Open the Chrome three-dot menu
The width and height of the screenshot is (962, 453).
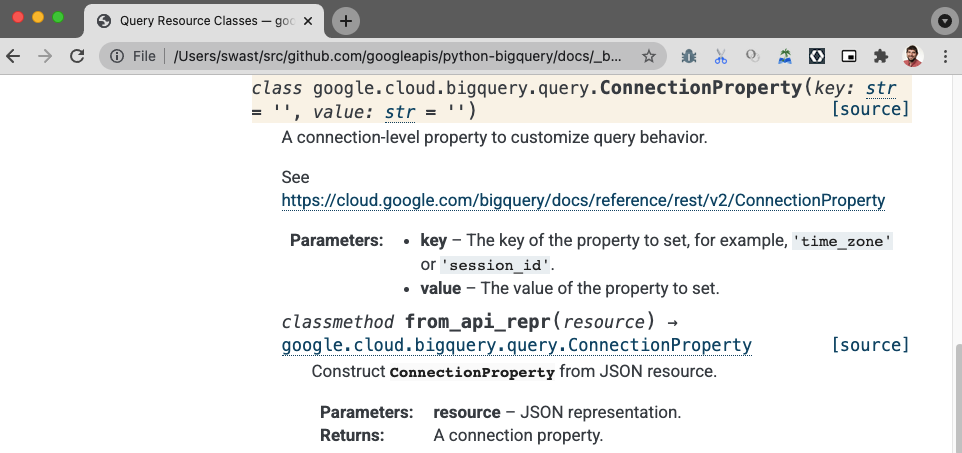[945, 56]
